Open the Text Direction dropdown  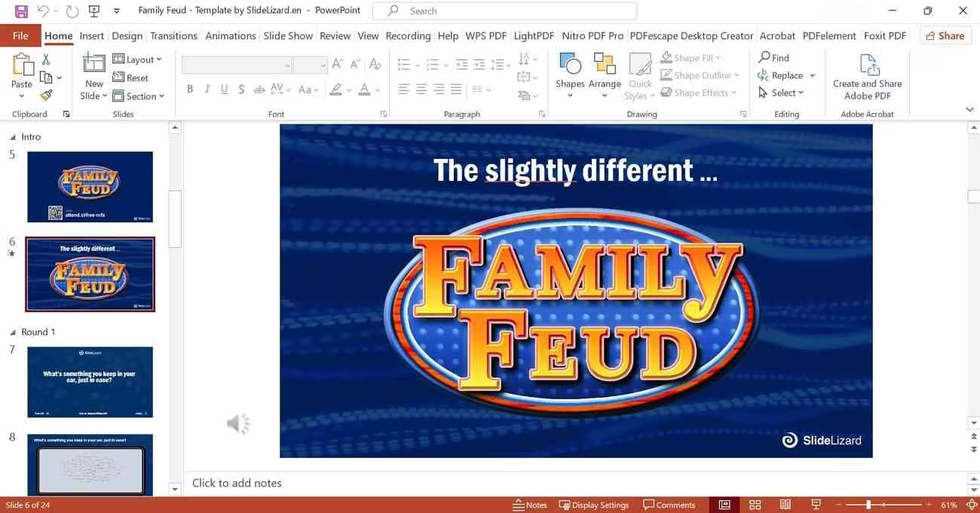pos(528,59)
